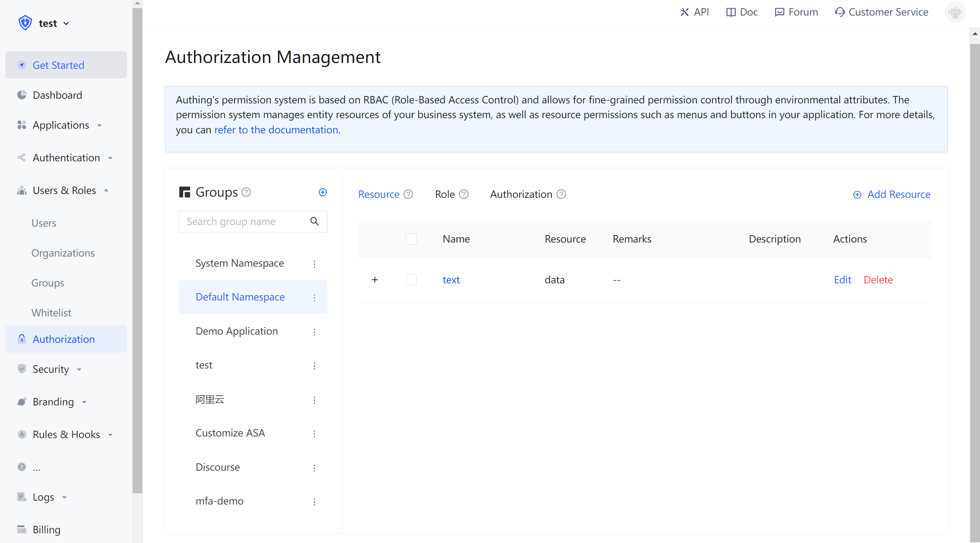Switch to the Authorization tab

coord(521,194)
